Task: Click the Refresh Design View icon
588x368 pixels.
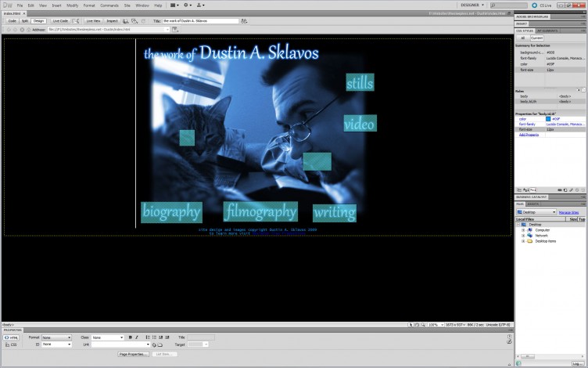Action: [143, 21]
